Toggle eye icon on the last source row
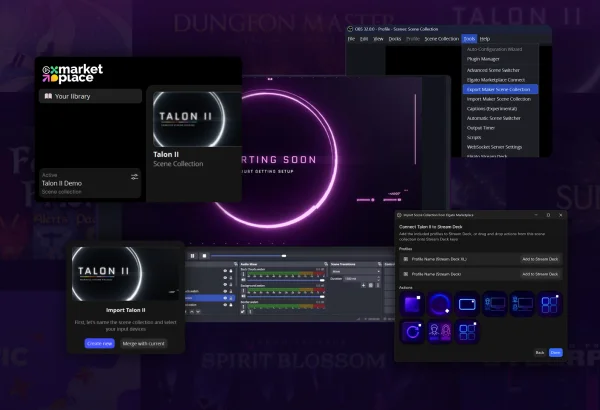This screenshot has height=410, width=600. pos(225,305)
